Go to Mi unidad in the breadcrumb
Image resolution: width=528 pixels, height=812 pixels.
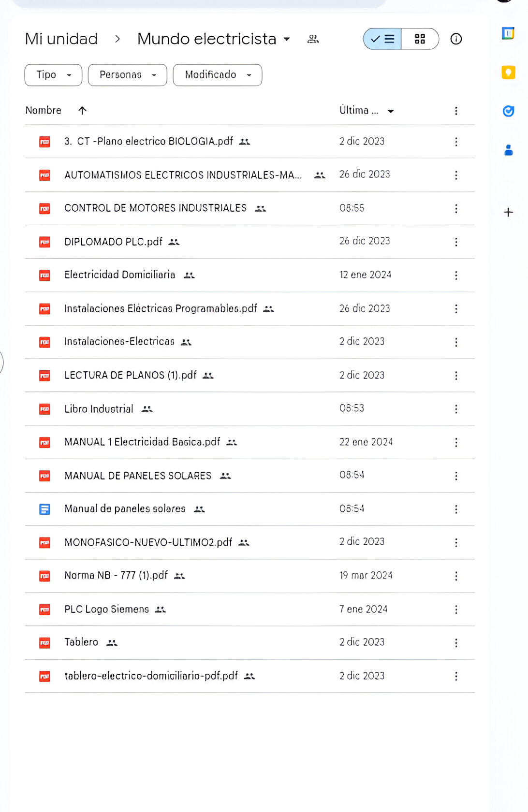61,39
